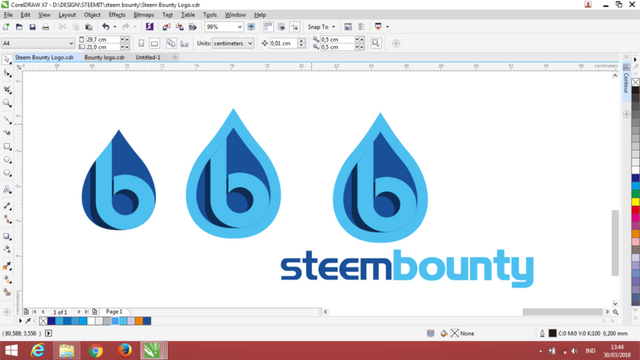640x360 pixels.
Task: Click the Export icon
Action: pos(180,27)
